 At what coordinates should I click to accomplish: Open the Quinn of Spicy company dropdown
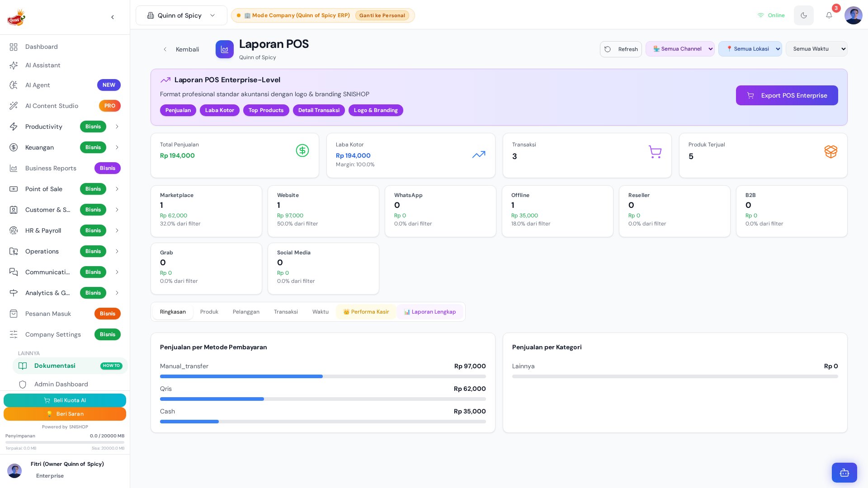tap(181, 15)
